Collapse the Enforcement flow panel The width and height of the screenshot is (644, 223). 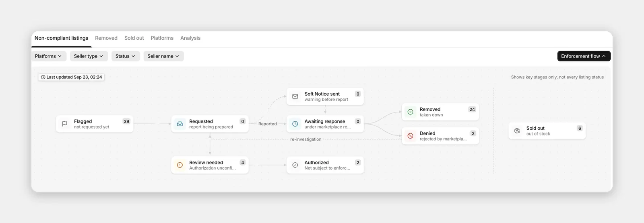pos(584,56)
